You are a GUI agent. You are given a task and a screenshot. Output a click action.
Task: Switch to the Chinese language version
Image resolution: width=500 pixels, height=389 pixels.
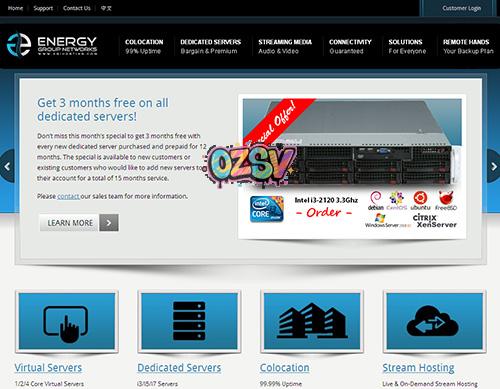106,8
